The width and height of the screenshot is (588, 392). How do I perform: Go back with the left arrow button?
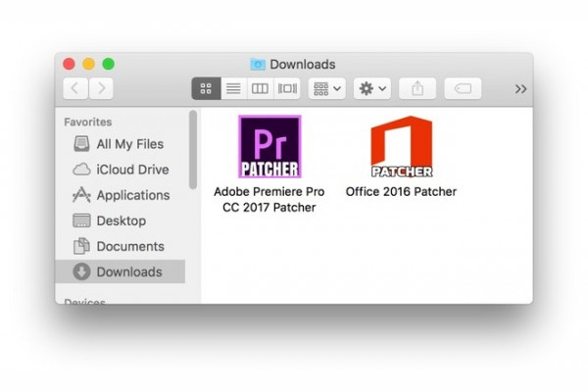(75, 89)
